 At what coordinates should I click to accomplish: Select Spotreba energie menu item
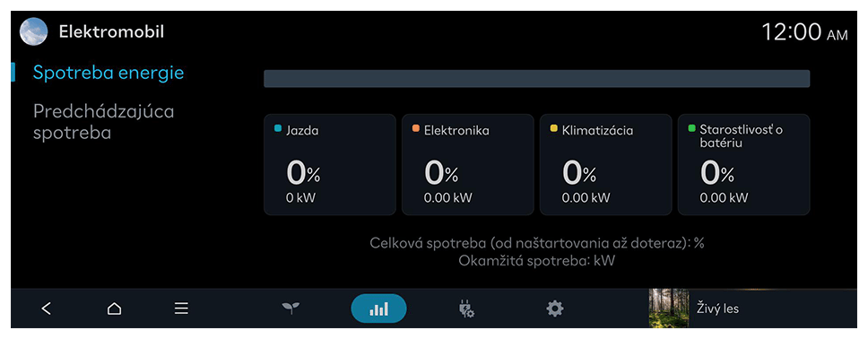click(108, 73)
